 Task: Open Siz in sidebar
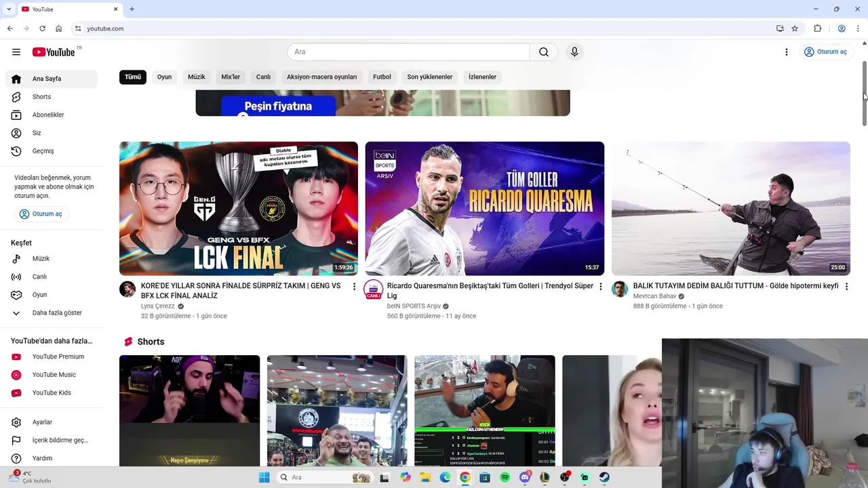tap(52, 133)
